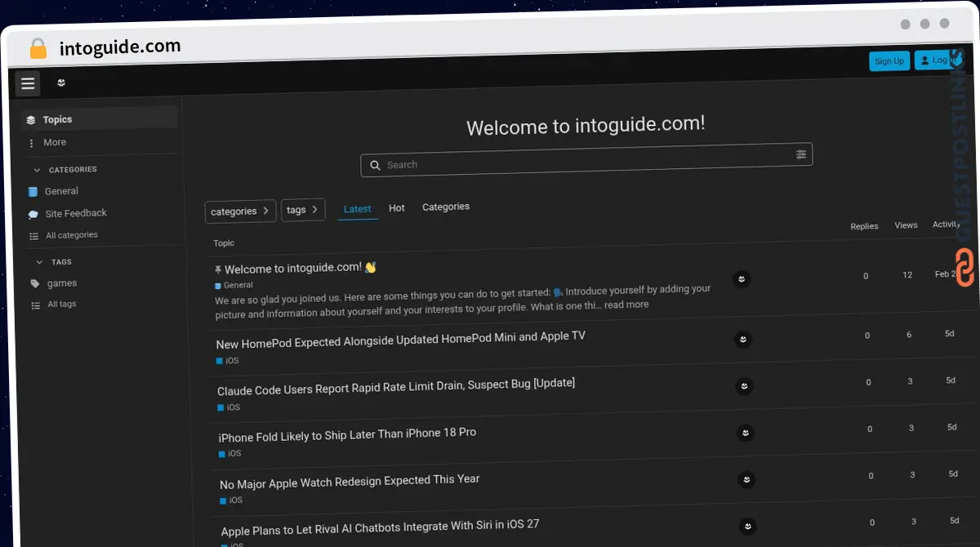Screen dimensions: 980x547
Task: Click the All categories list icon
Action: click(x=33, y=236)
